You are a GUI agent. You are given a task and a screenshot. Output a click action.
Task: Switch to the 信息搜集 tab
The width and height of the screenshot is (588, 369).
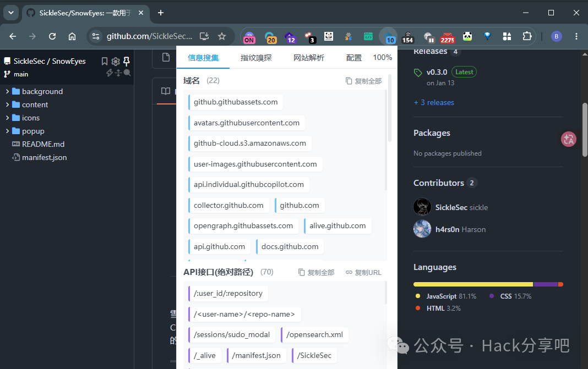tap(203, 58)
